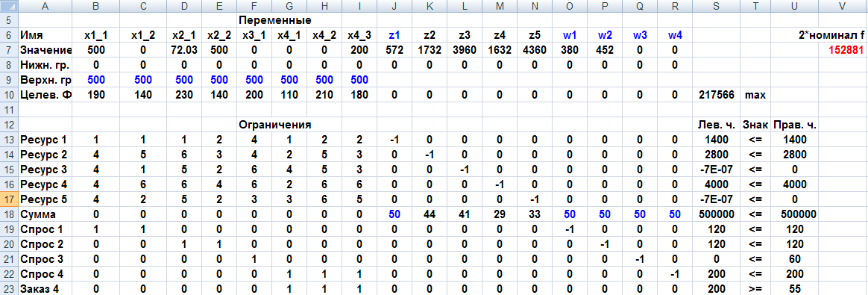This screenshot has width=868, height=295.
Task: Select the 'Нижн. гр.' row label
Action: (44, 65)
